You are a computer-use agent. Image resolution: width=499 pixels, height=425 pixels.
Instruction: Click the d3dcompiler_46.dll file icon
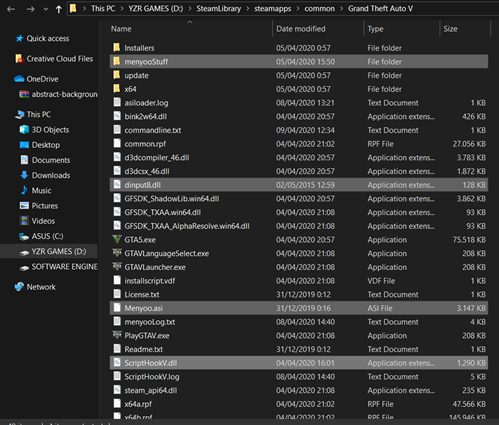pyautogui.click(x=117, y=157)
